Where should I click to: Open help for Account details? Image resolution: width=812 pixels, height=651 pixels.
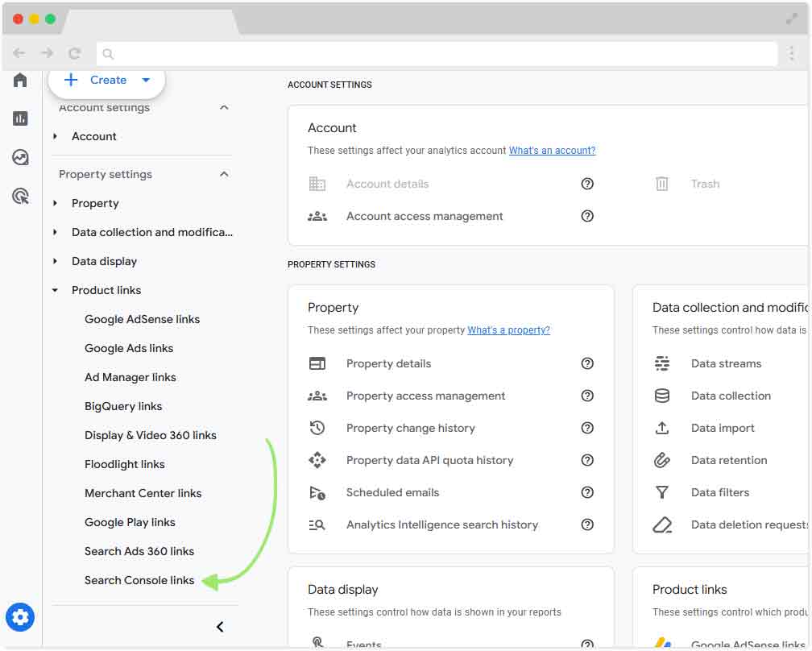click(x=586, y=184)
